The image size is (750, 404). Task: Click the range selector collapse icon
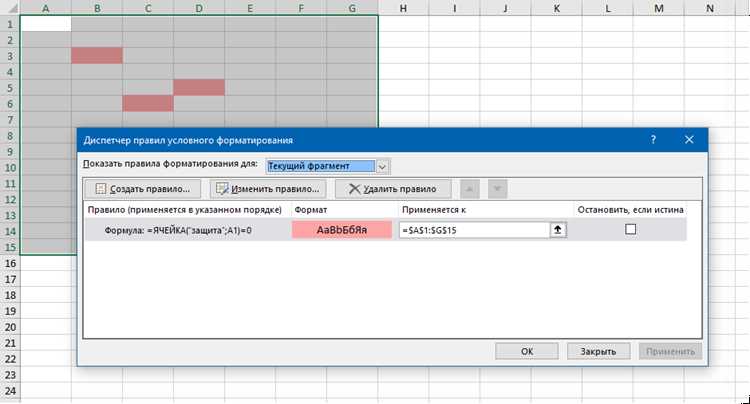[557, 230]
